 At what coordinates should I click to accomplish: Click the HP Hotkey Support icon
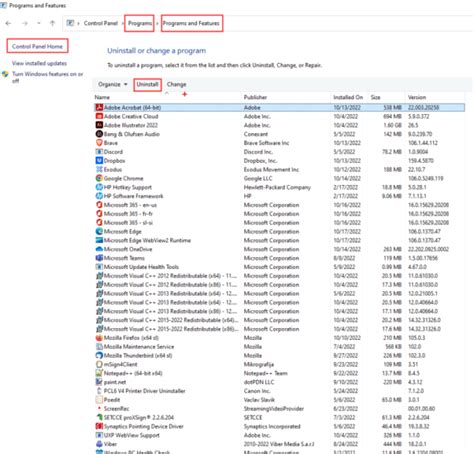99,187
